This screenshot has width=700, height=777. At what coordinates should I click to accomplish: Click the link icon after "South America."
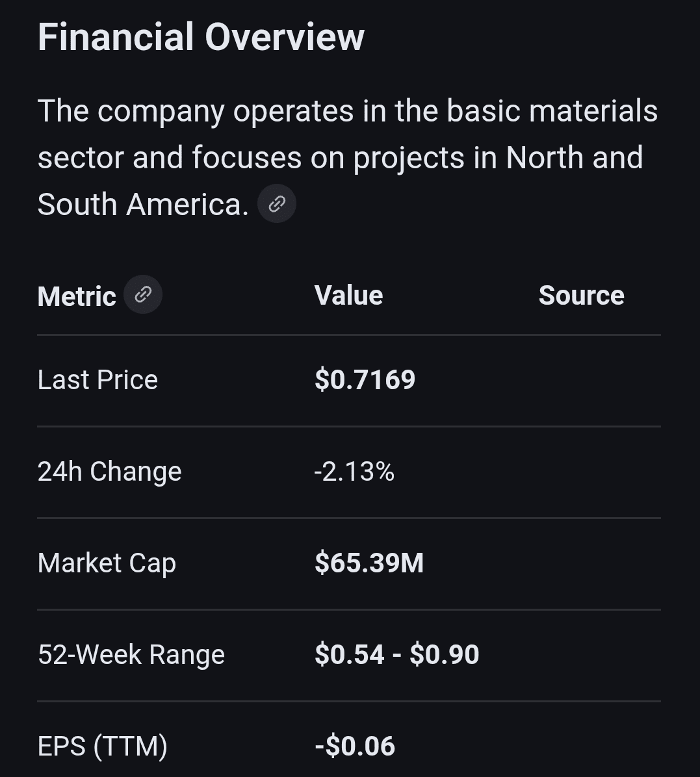pyautogui.click(x=277, y=204)
